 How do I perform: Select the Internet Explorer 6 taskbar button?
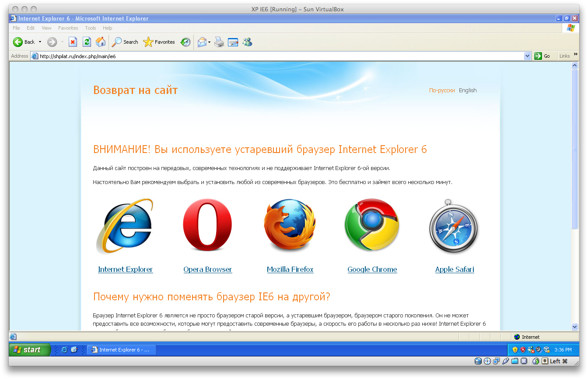click(x=121, y=350)
